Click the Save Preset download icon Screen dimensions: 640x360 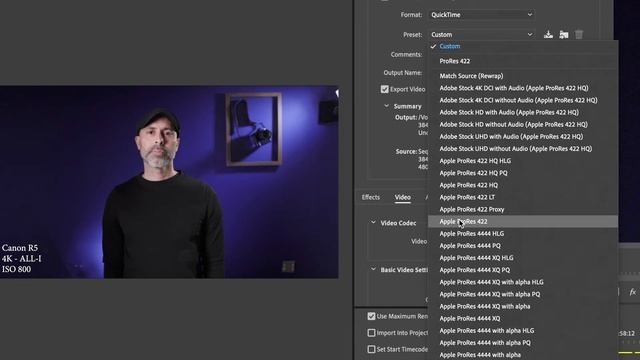click(548, 35)
